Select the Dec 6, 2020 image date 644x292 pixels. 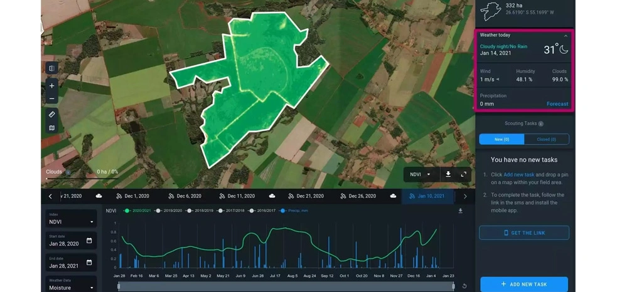click(x=185, y=196)
